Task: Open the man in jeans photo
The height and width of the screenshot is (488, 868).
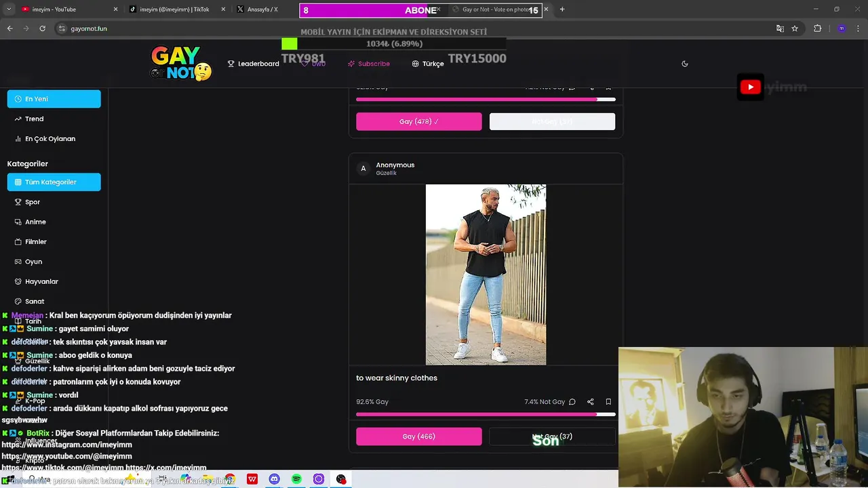Action: click(486, 274)
